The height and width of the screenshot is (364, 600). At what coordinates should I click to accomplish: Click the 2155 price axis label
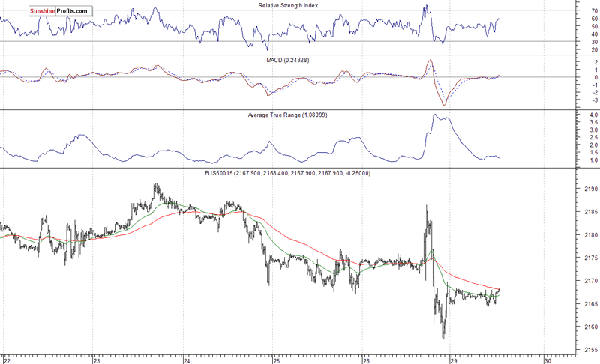591,350
